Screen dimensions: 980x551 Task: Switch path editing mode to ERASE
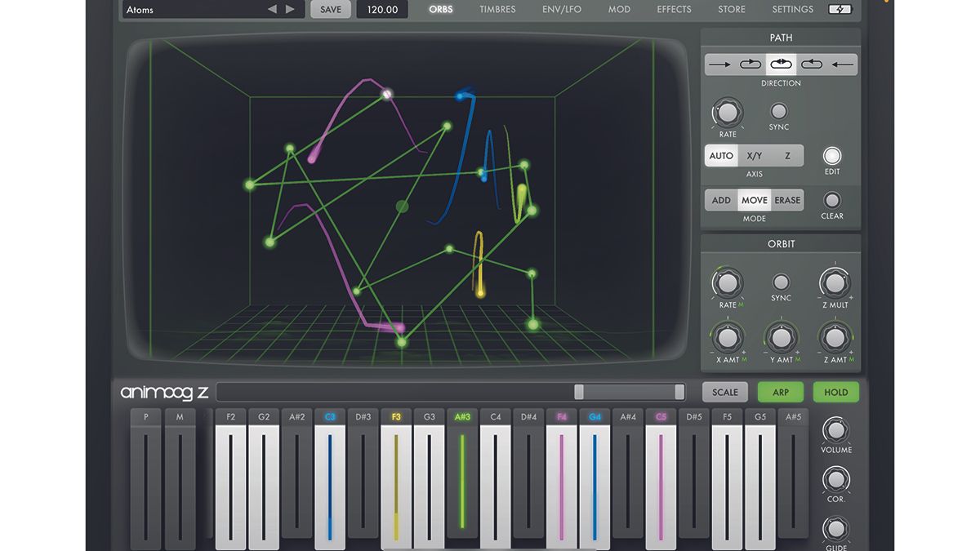click(786, 199)
